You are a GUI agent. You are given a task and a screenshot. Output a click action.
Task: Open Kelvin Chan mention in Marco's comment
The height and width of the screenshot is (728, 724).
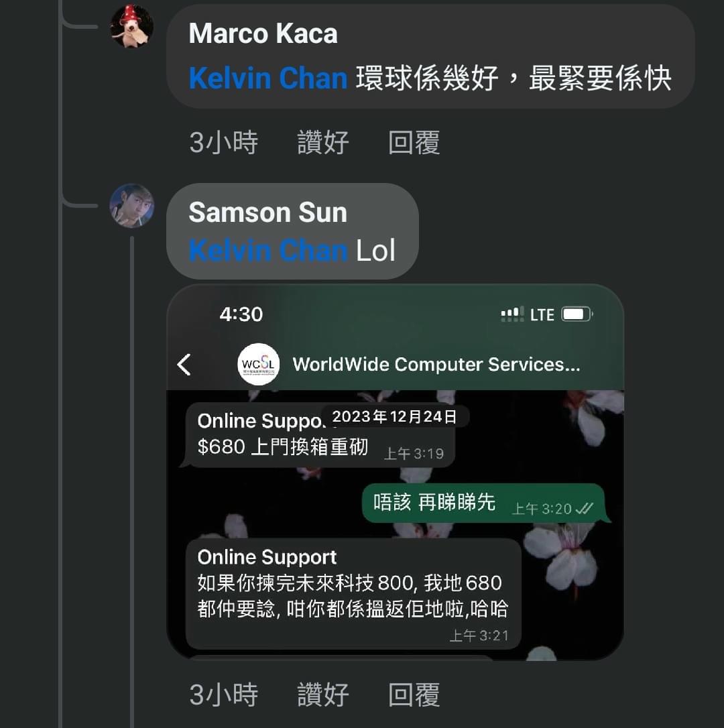pyautogui.click(x=268, y=78)
